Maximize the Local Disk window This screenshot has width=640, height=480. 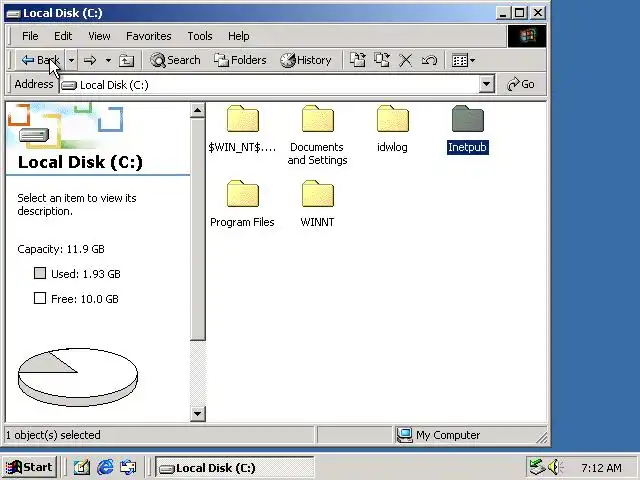pos(520,13)
